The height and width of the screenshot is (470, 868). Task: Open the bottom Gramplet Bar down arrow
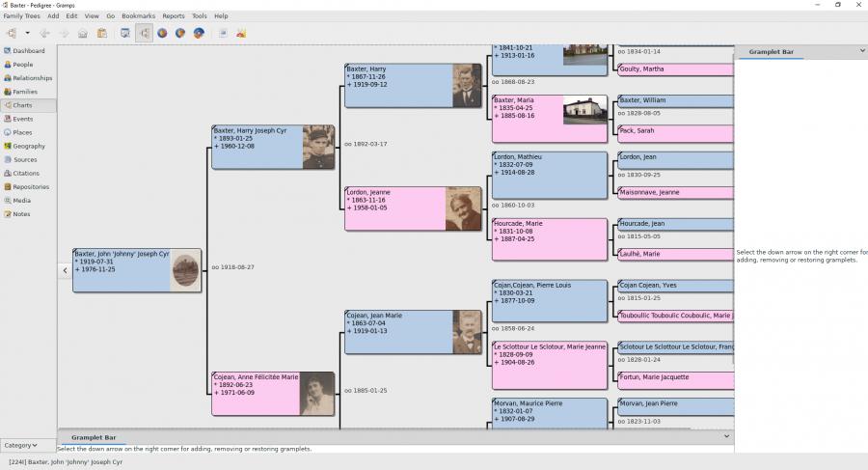click(726, 436)
